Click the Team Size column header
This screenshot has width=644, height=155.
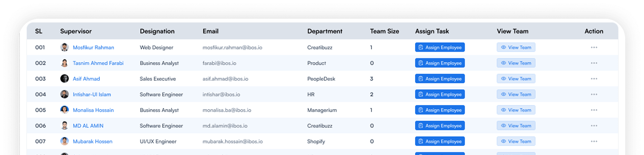pyautogui.click(x=384, y=31)
